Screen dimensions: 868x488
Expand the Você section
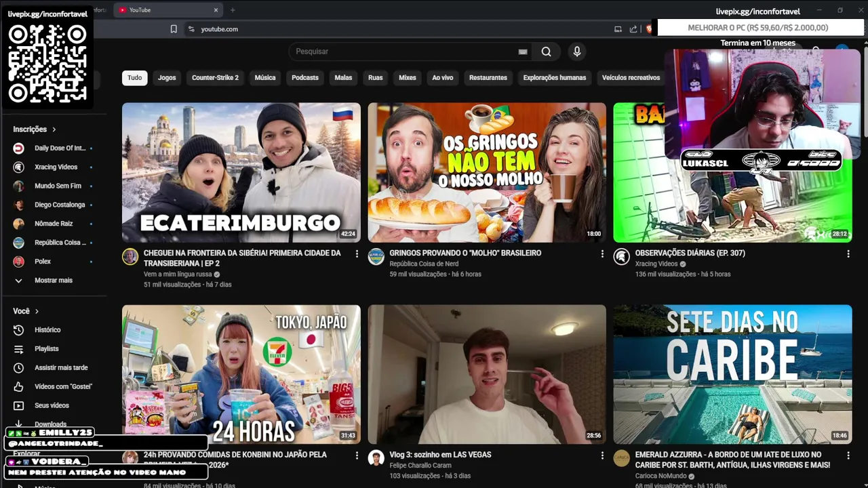point(26,312)
